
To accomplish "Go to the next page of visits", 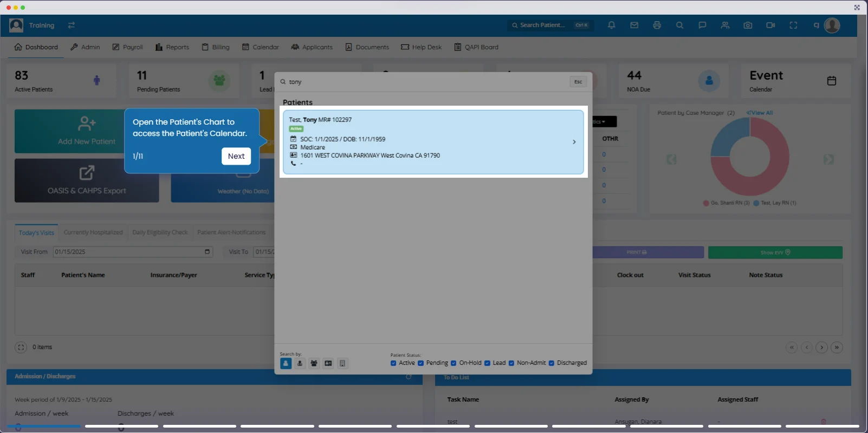I will [x=822, y=347].
